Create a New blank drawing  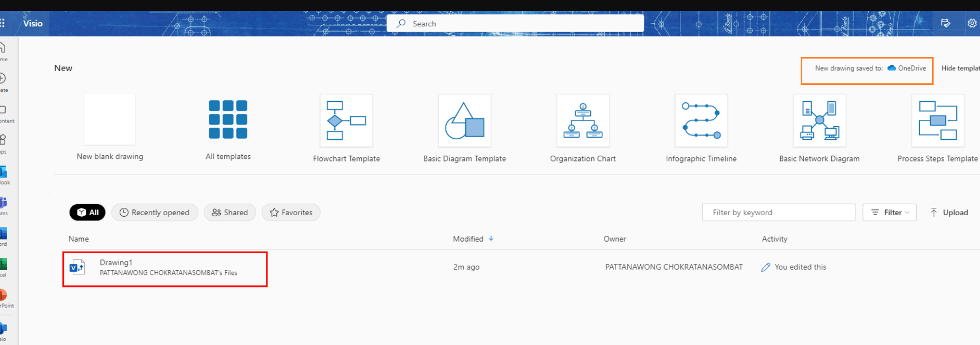pyautogui.click(x=110, y=120)
